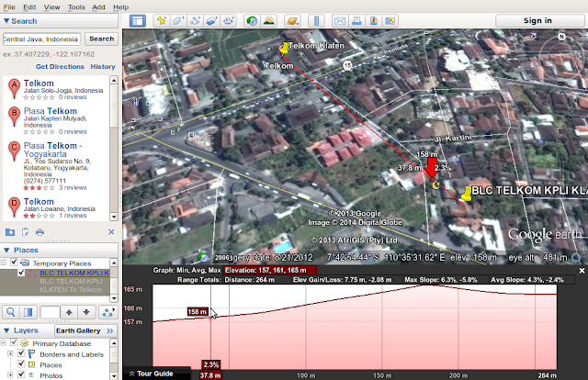The width and height of the screenshot is (588, 380).
Task: Click the north N compass ring
Action: [561, 37]
